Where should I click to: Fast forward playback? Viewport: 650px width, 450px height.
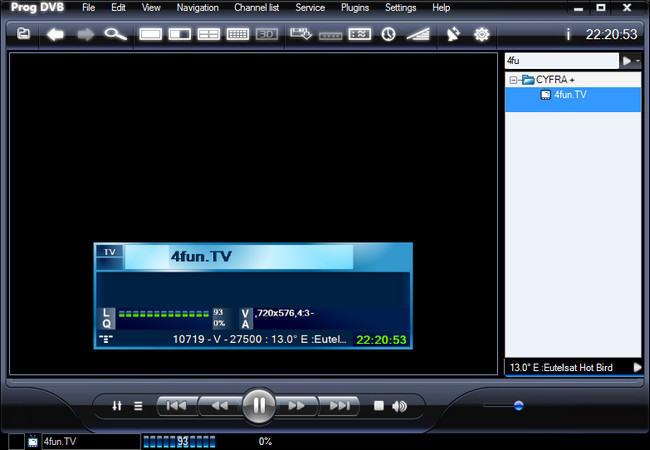pos(297,405)
